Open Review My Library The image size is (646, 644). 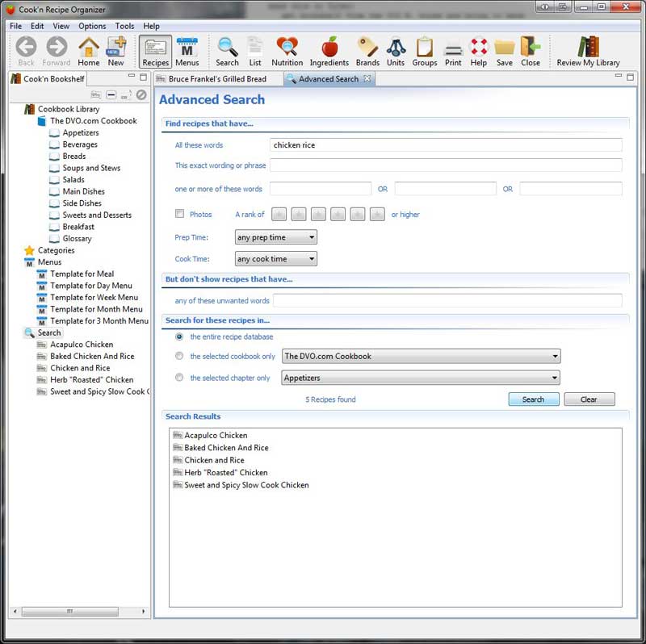coord(589,51)
